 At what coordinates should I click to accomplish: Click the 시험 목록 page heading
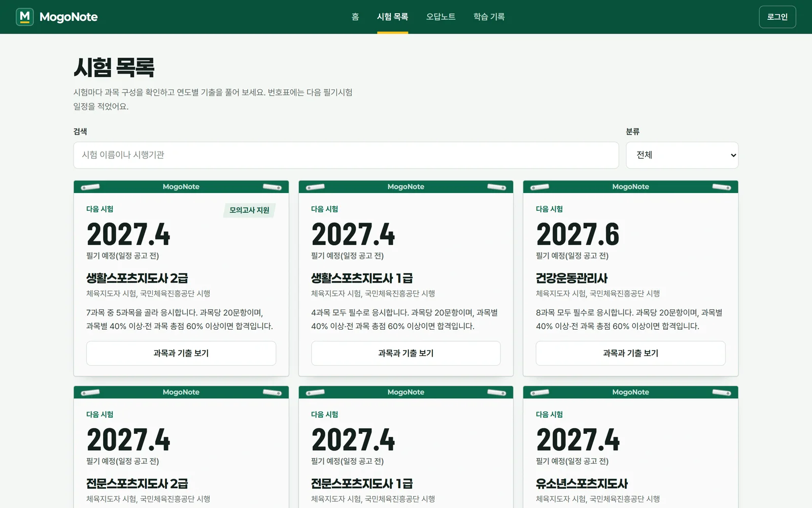(114, 68)
